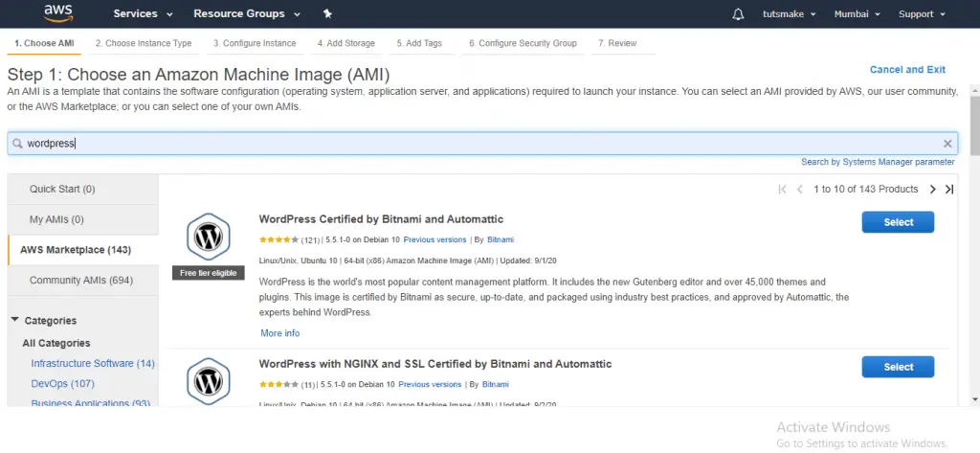Click the star rating of first listing

coord(278,239)
